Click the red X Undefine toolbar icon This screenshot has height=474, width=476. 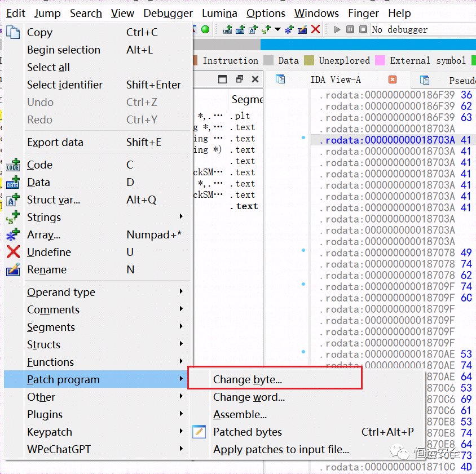point(315,29)
